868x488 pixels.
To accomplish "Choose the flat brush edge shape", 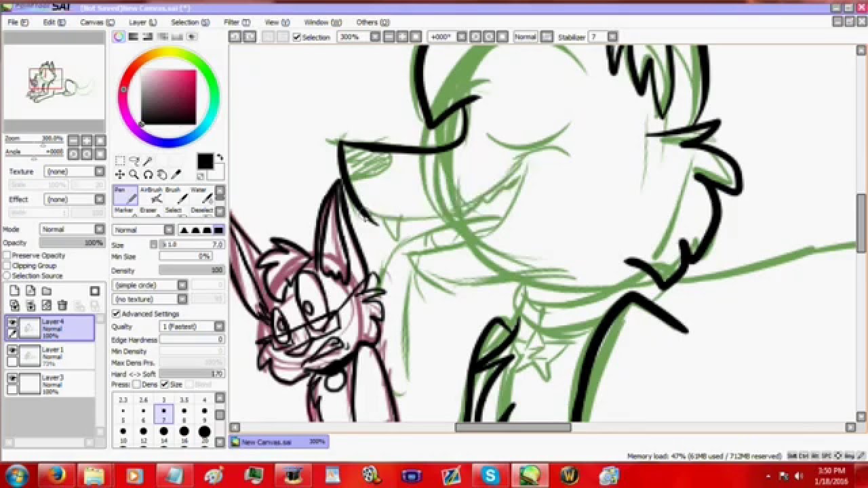I will (x=218, y=230).
